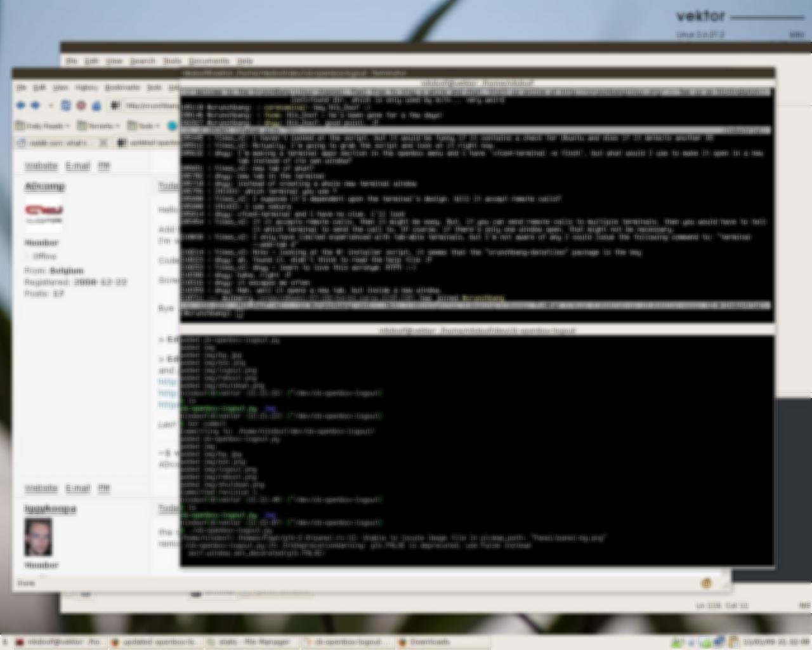
Task: Go home using the Home icon
Action: coord(96,105)
